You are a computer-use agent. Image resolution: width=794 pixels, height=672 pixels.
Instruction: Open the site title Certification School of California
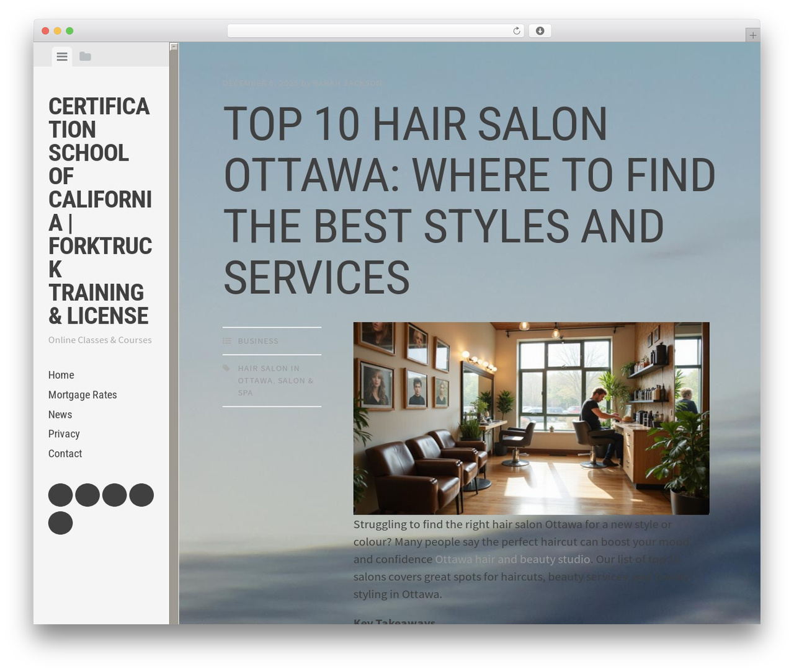click(x=100, y=211)
